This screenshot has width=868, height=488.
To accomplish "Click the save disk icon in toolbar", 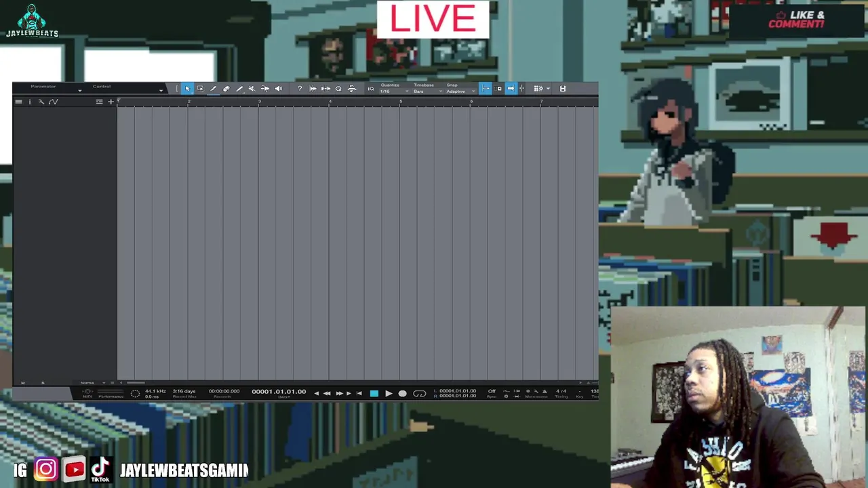I will tap(563, 89).
